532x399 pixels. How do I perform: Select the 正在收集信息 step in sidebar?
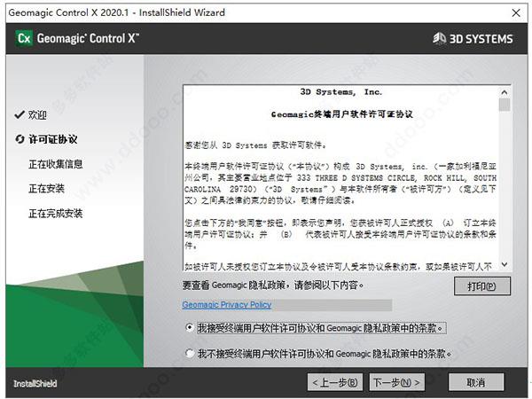click(x=56, y=164)
